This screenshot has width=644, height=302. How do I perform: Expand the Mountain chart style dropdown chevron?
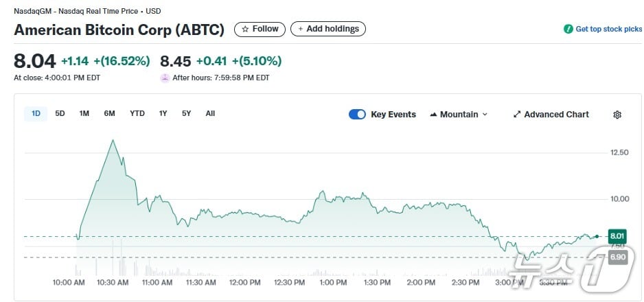point(485,115)
